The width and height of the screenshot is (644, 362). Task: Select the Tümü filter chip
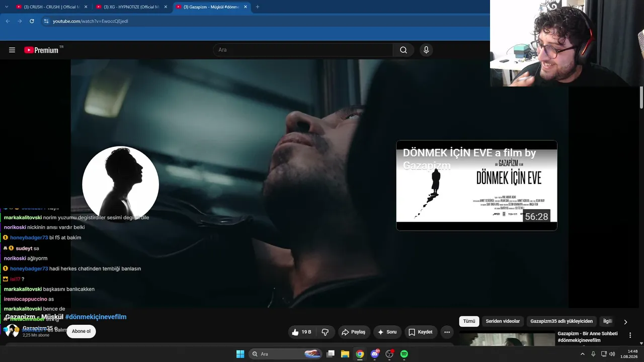tap(469, 321)
